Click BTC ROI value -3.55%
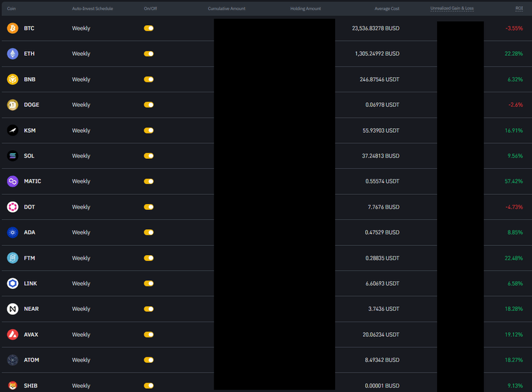Viewport: 532px width, 392px height. 514,28
